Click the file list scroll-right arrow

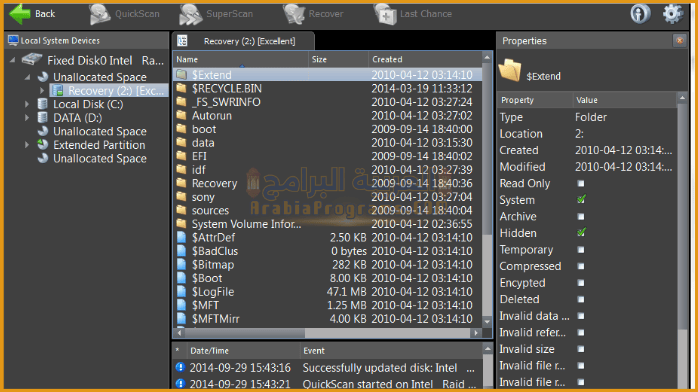pyautogui.click(x=476, y=333)
